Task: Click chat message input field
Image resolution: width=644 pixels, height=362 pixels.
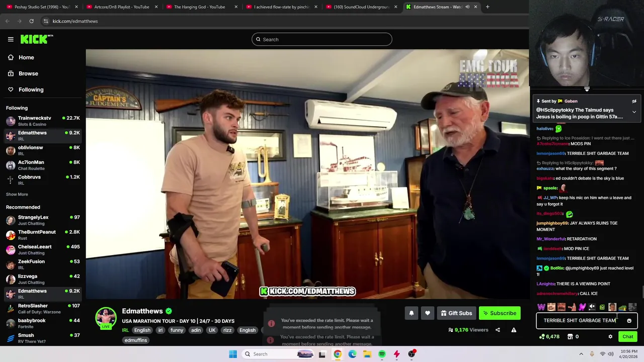Action: 587,321
